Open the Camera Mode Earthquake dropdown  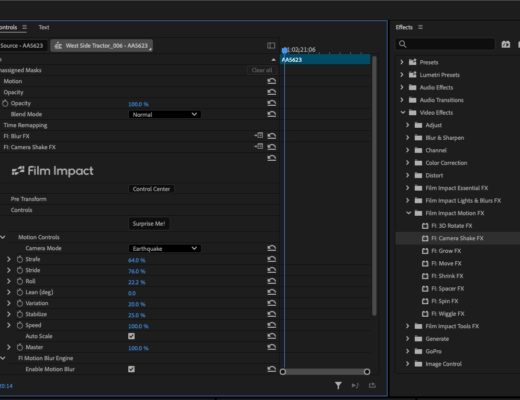(x=164, y=248)
